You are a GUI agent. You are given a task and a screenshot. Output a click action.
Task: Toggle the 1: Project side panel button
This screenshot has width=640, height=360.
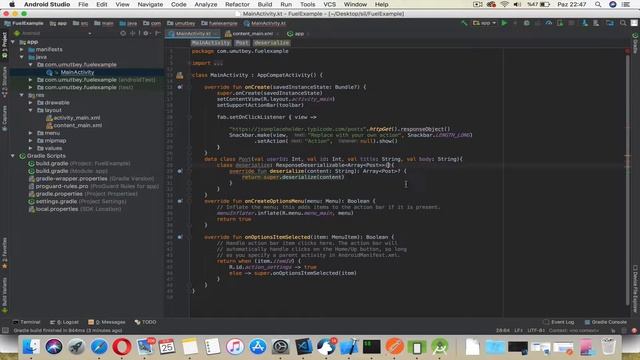(4, 46)
